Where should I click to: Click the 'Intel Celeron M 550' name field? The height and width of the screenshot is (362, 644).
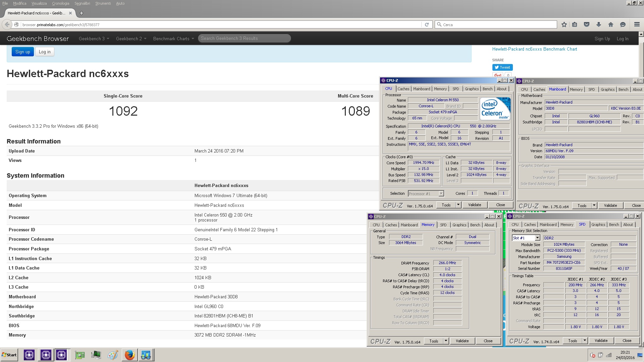[443, 100]
